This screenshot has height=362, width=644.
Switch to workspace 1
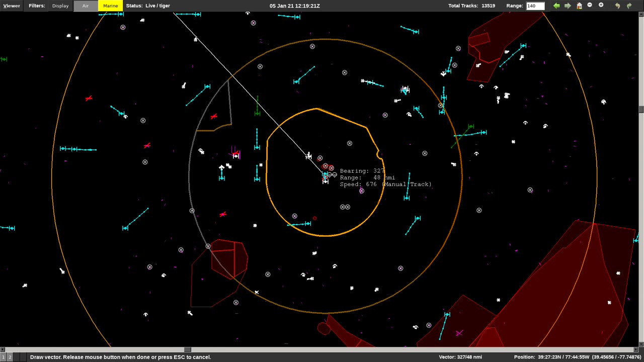click(3, 357)
